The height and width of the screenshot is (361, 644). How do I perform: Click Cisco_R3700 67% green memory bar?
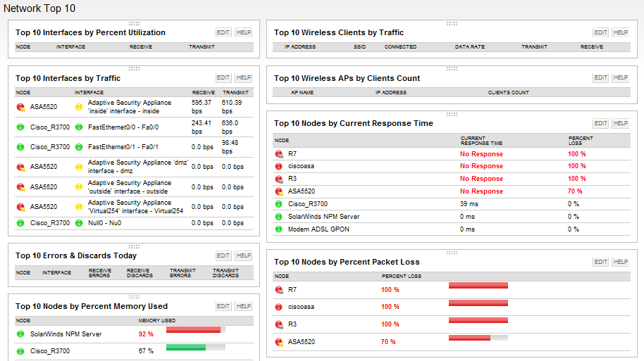click(195, 348)
